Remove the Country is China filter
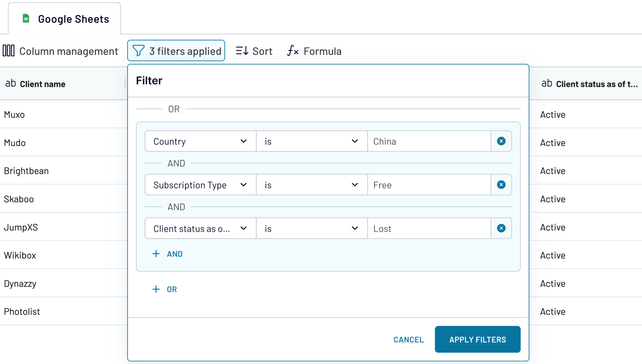The height and width of the screenshot is (364, 642). pos(501,141)
